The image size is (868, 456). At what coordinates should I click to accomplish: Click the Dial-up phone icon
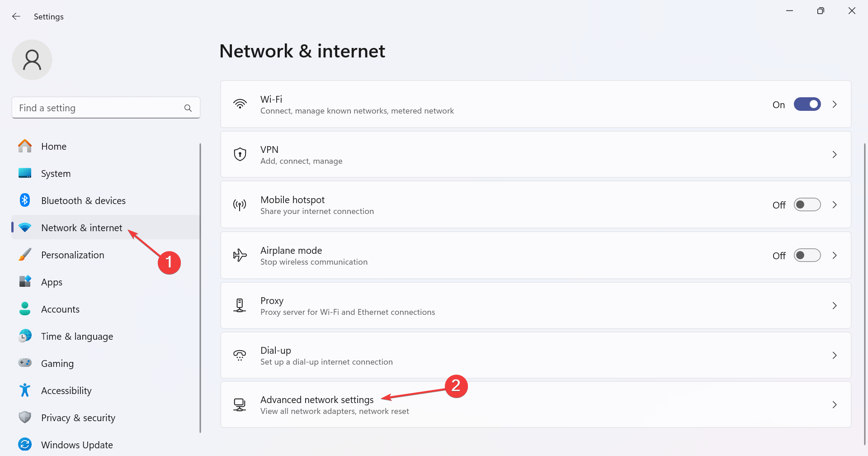(240, 355)
